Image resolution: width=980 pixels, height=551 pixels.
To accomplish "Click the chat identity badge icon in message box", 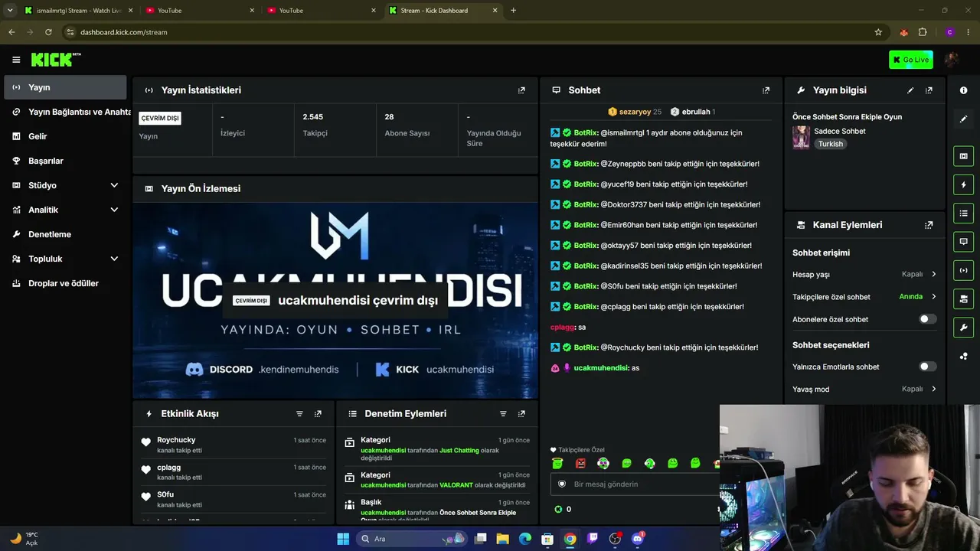I will pos(562,484).
